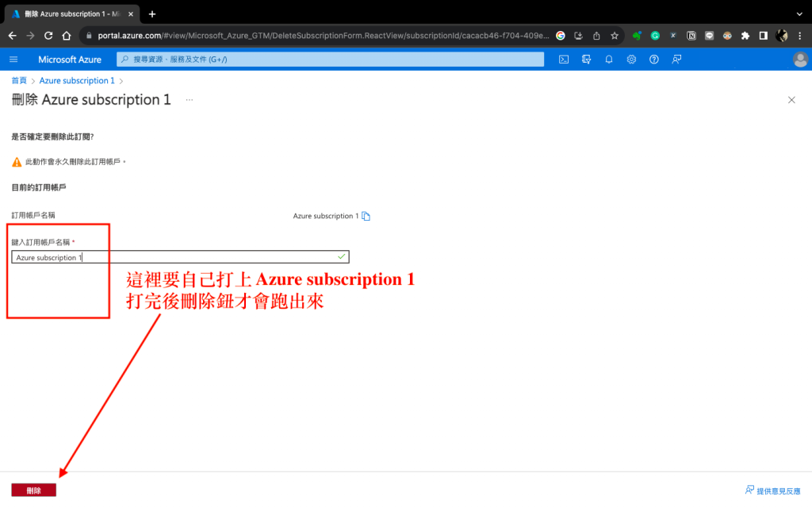Open Cloud Shell from the Azure top bar
The image size is (812, 508).
pyautogui.click(x=564, y=60)
